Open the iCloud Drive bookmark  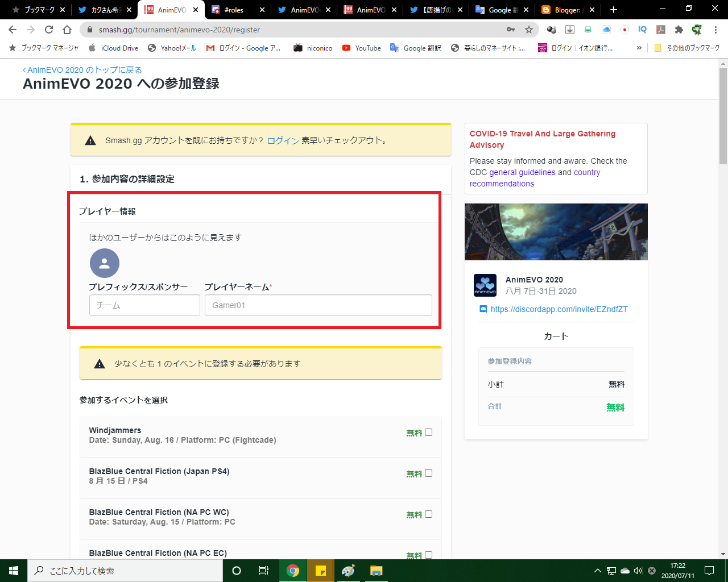click(x=113, y=48)
